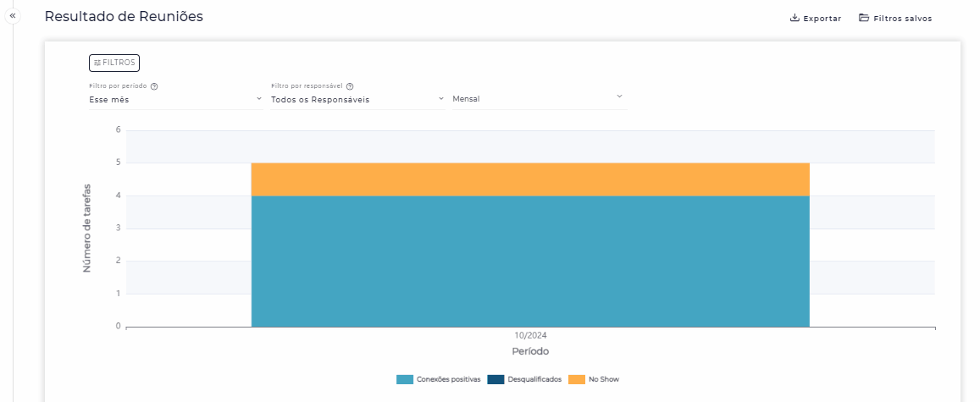
Task: Click the orange No Show legend swatch
Action: (x=576, y=379)
